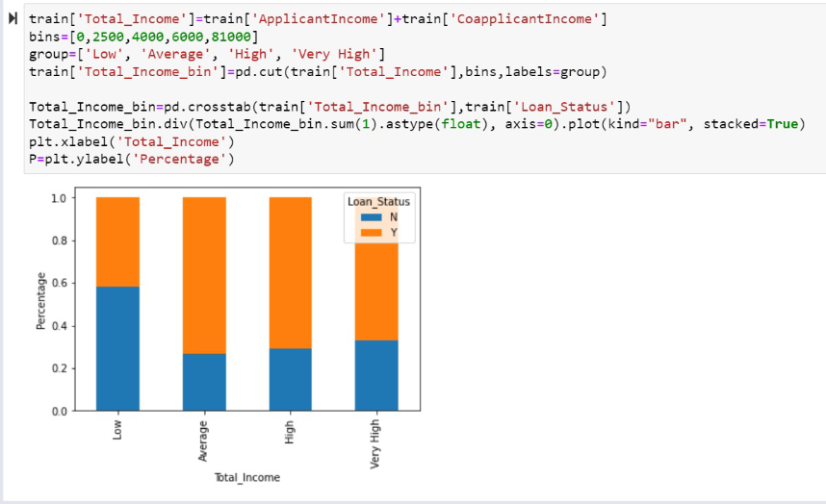
Task: Click the orange segment of the Low bar
Action: tap(117, 242)
